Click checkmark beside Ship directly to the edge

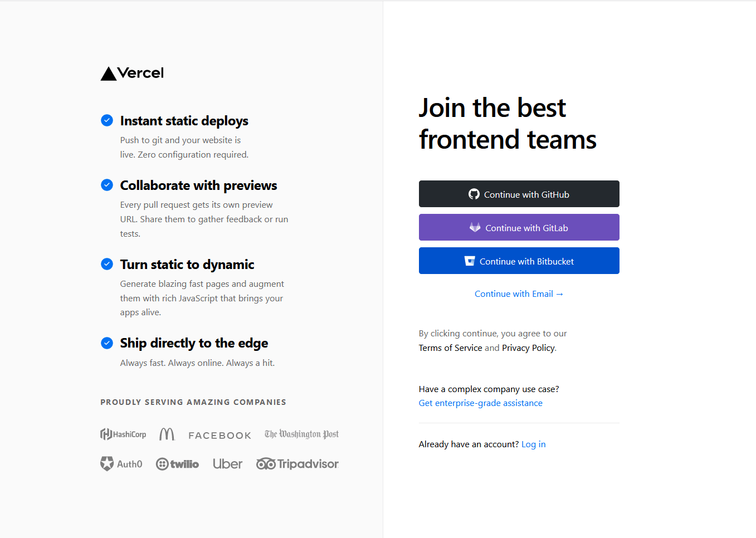(107, 343)
